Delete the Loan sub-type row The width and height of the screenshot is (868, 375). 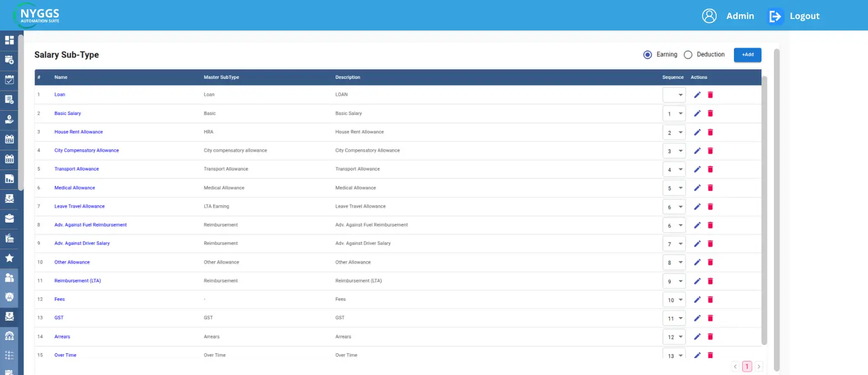[x=710, y=95]
